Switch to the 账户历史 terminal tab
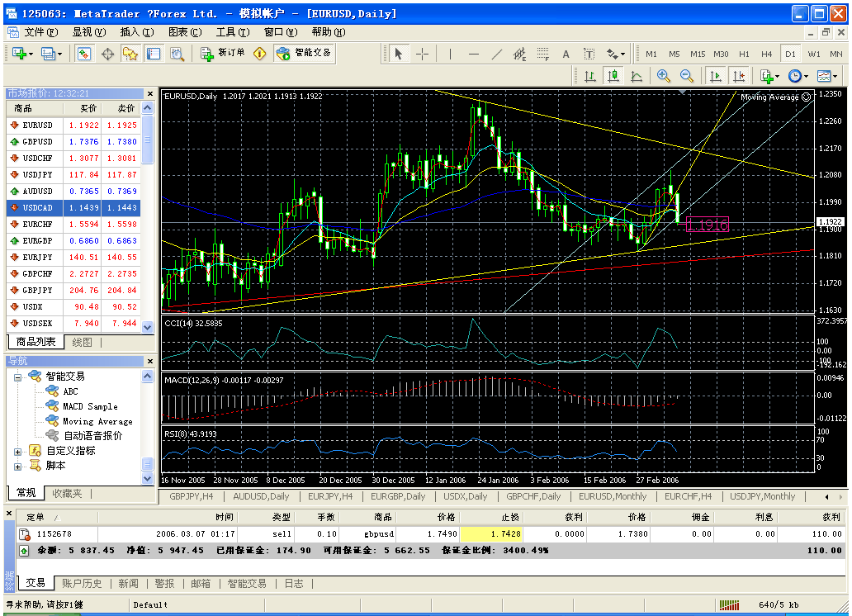 (82, 583)
